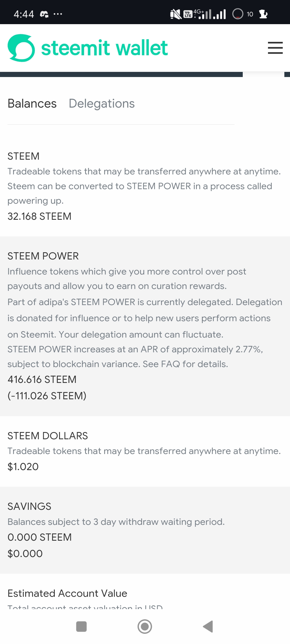
Task: Open the $0.000 savings dollars dropdown
Action: pyautogui.click(x=25, y=553)
